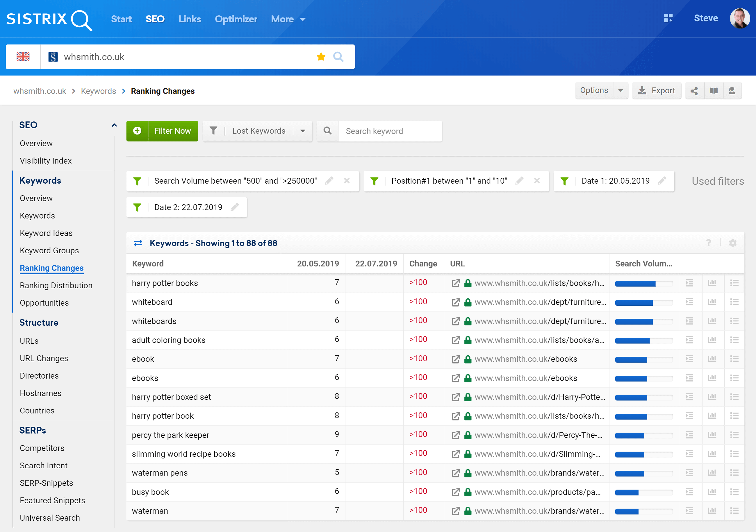Open list menu icon for ebook row
The image size is (756, 532).
[x=734, y=359]
